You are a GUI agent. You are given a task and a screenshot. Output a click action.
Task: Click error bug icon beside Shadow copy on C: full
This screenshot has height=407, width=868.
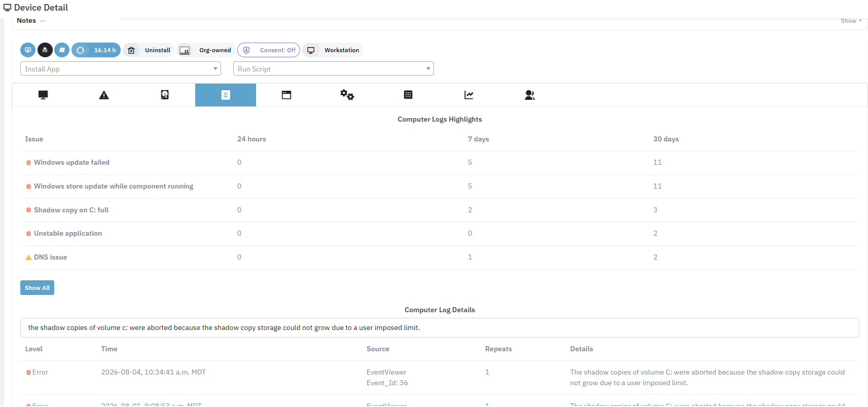(28, 210)
